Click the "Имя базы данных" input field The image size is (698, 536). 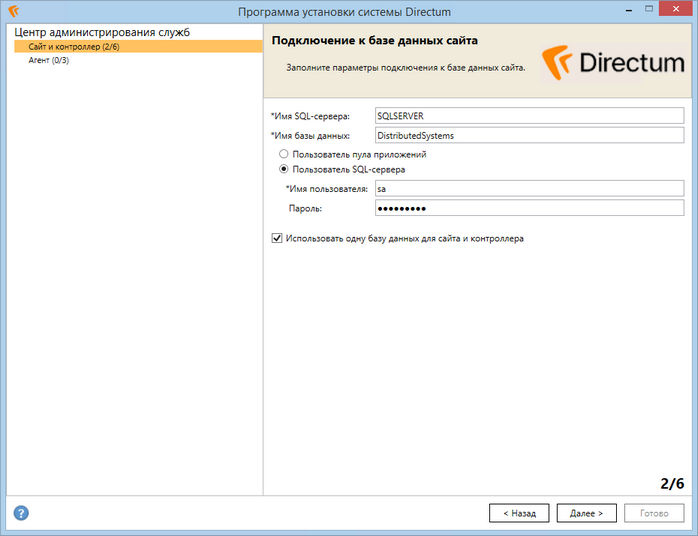[x=529, y=135]
